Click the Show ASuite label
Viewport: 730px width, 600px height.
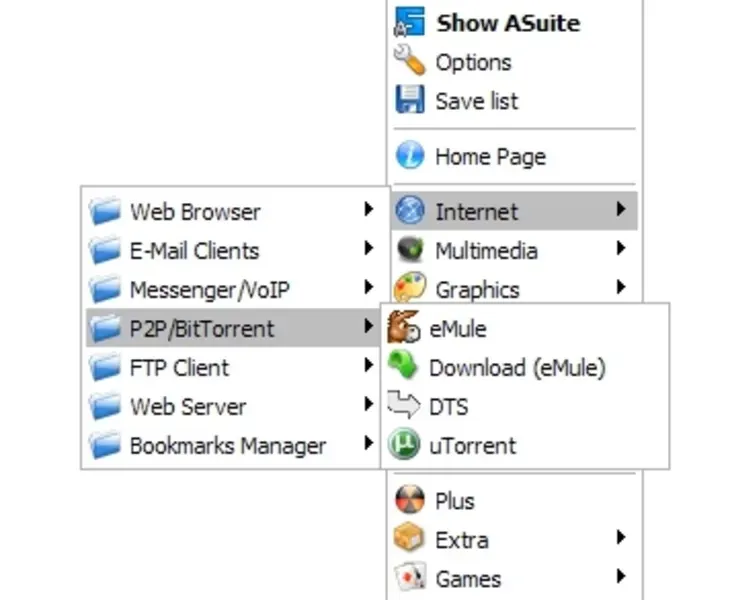coord(507,23)
